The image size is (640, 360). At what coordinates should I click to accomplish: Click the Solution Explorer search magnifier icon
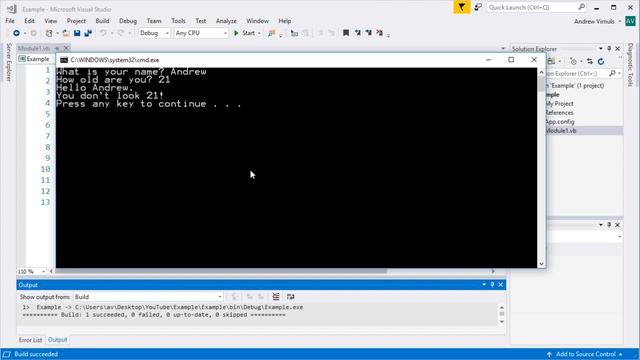[x=612, y=73]
